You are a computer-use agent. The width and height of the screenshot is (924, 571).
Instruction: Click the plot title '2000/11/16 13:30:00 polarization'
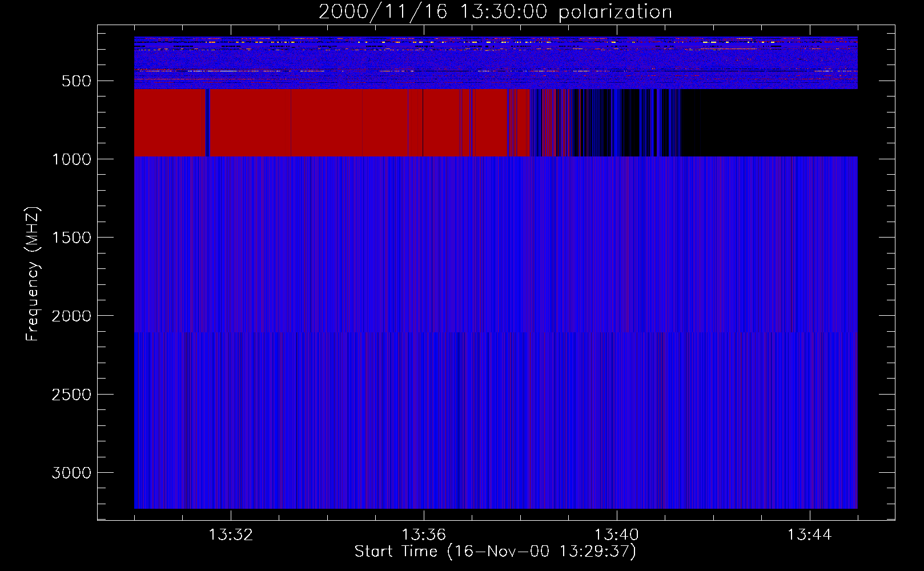495,11
